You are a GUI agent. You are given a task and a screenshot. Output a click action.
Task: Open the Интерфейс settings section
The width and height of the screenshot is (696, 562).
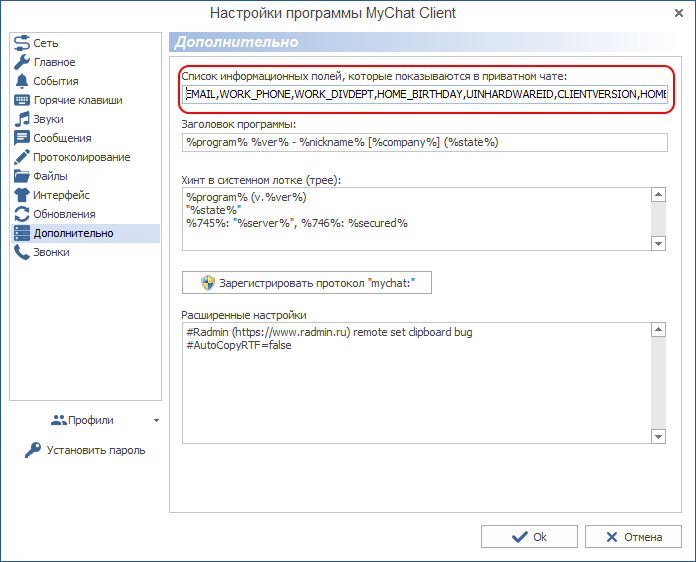tap(61, 195)
